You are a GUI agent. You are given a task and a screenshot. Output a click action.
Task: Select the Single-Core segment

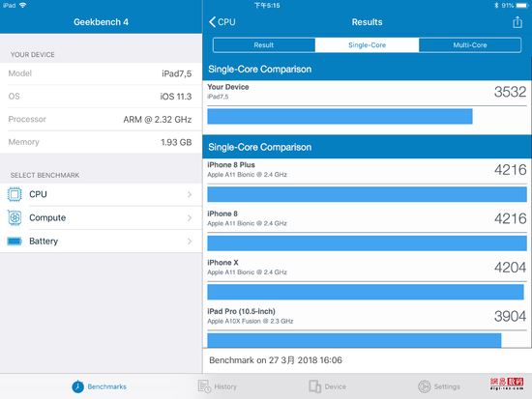368,45
